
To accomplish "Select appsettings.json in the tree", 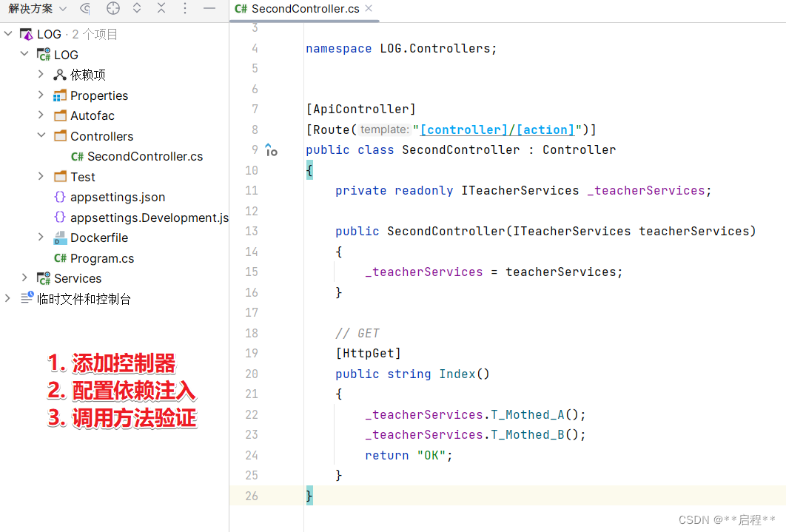I will (x=118, y=197).
